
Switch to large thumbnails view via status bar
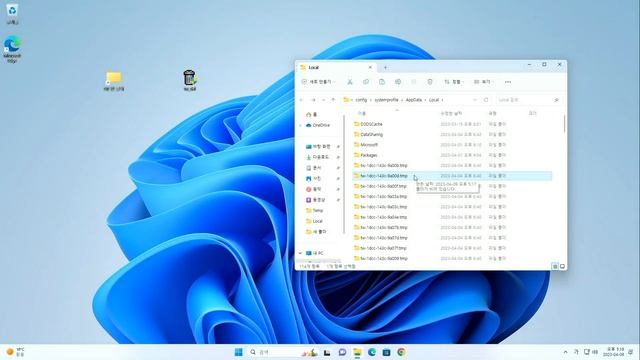pyautogui.click(x=562, y=266)
